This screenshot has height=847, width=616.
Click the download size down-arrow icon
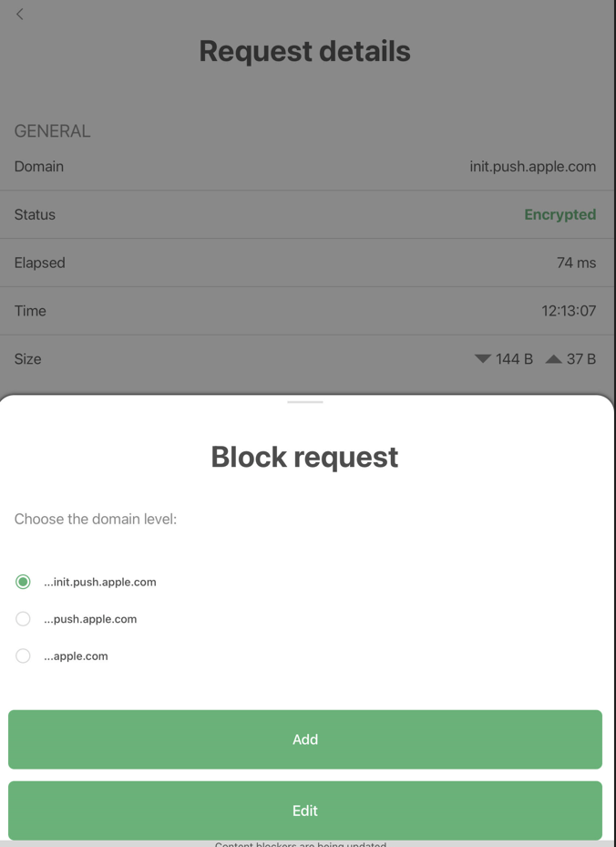(x=483, y=359)
